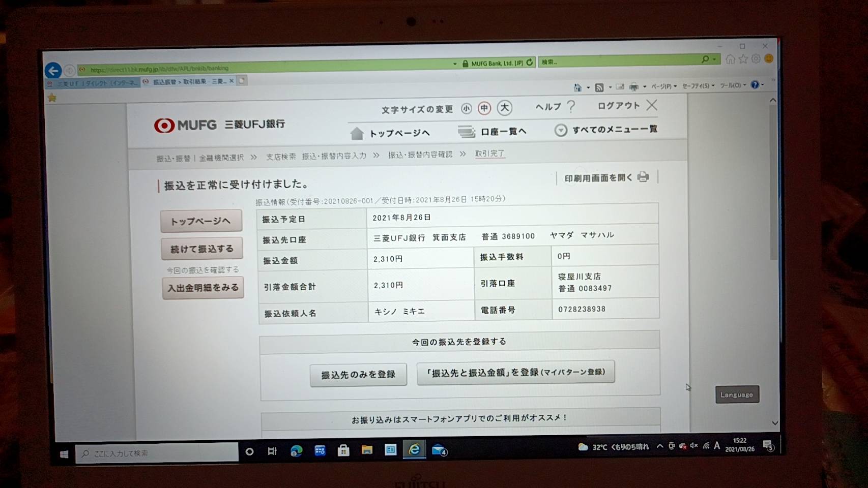Click the ログアウト X icon
Screen dimensions: 868x488
[652, 105]
